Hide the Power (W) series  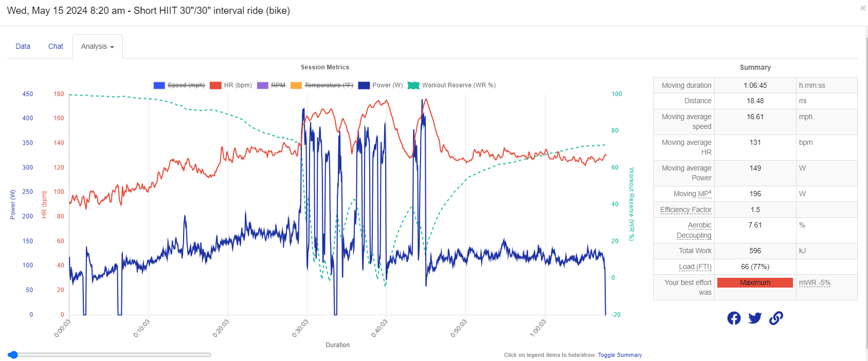pyautogui.click(x=388, y=85)
